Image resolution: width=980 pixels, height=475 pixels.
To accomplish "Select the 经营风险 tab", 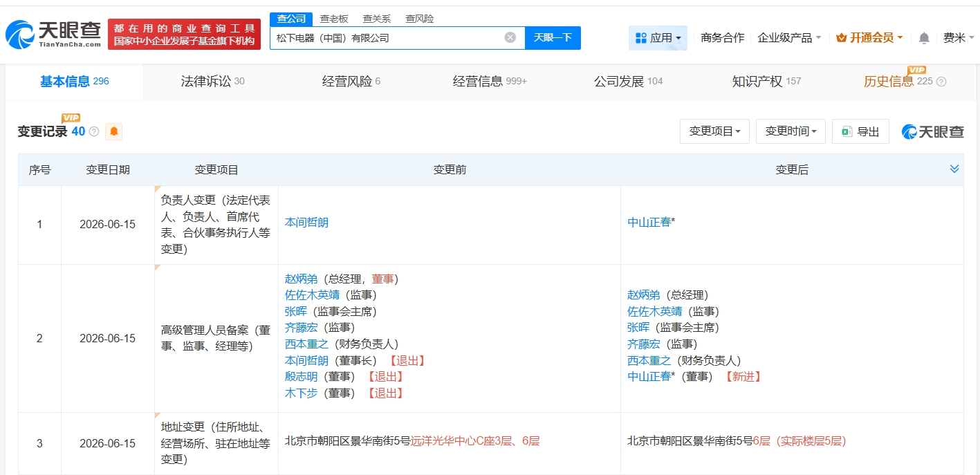I will pos(351,82).
